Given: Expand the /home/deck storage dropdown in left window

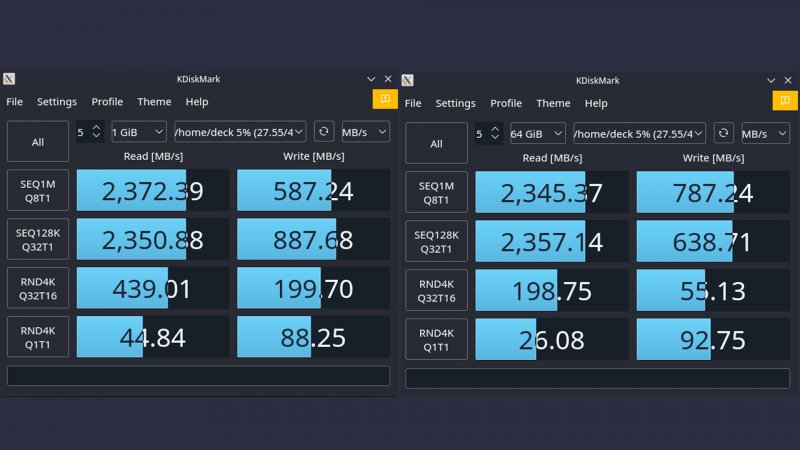Looking at the screenshot, I should [240, 132].
